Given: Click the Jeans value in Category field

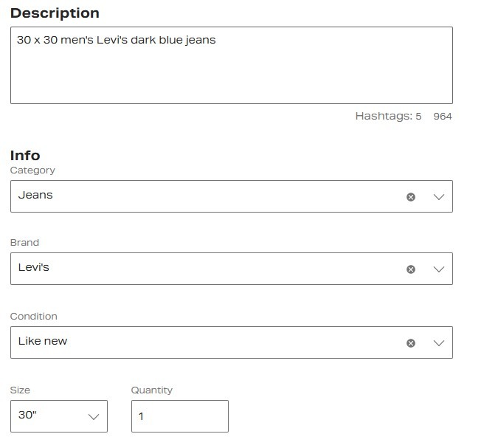Looking at the screenshot, I should [x=35, y=196].
